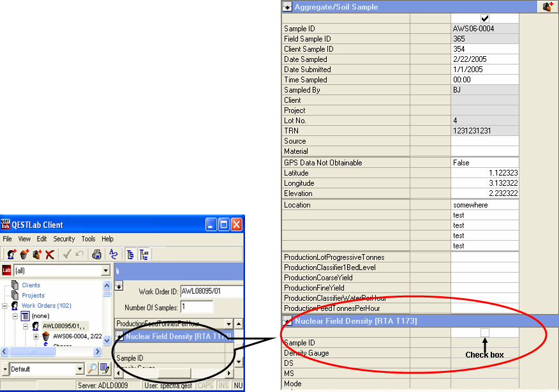Expand the AWS06-0004 sample tree node

[36, 336]
